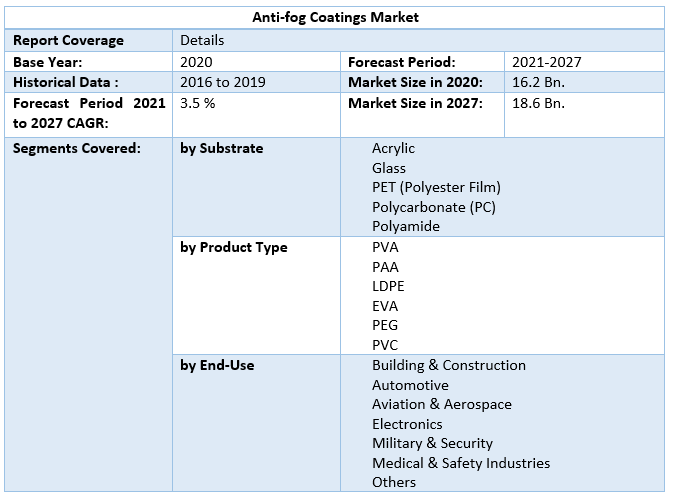684x500 pixels.
Task: Click the by Product Type heading
Action: [234, 247]
